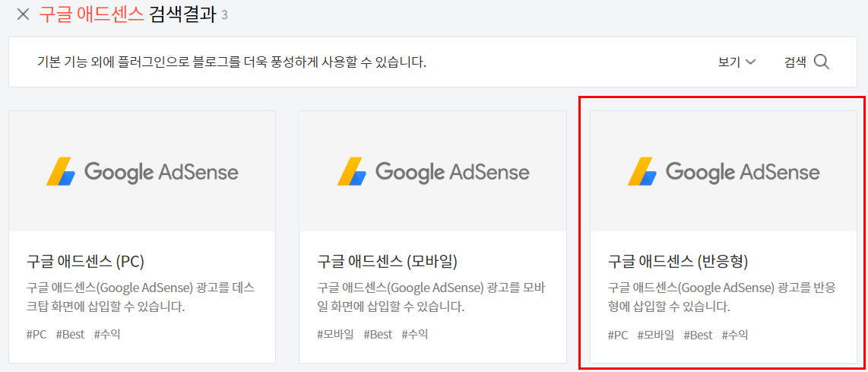The height and width of the screenshot is (372, 868).
Task: Click #수익 tag on the PC card
Action: (x=107, y=334)
